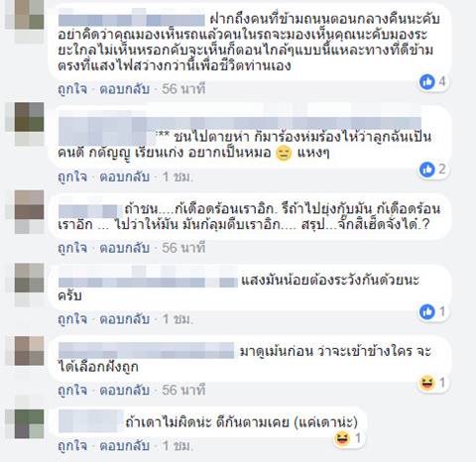
Task: Open avatar beside 'ถ้าเดาไม่ผิดน่ะ' comment
Action: (x=30, y=424)
